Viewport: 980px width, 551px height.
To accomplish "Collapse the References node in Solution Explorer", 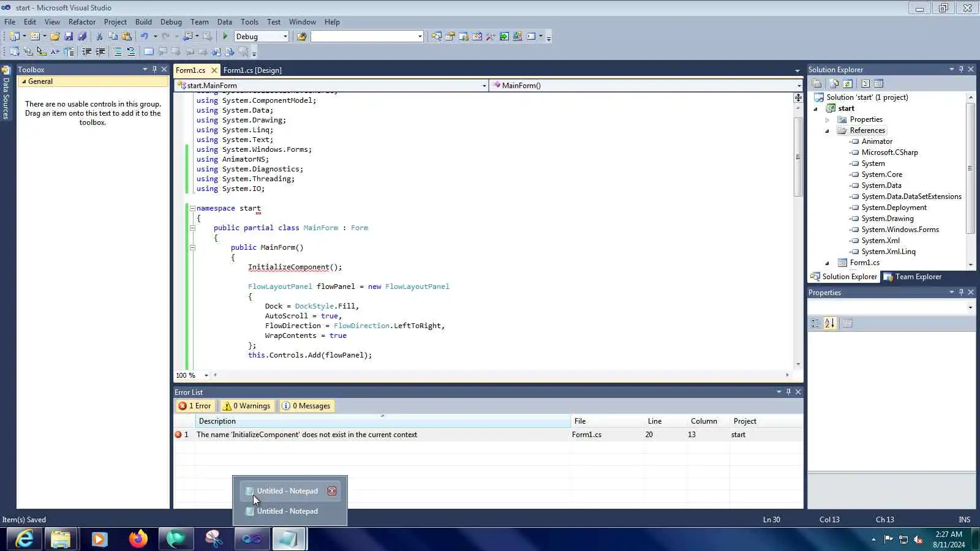I will 827,130.
